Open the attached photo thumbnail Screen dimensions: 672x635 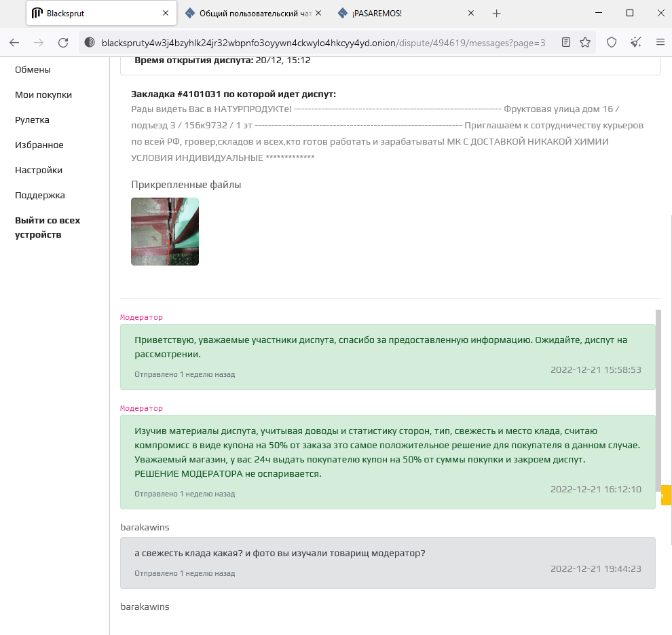click(165, 232)
